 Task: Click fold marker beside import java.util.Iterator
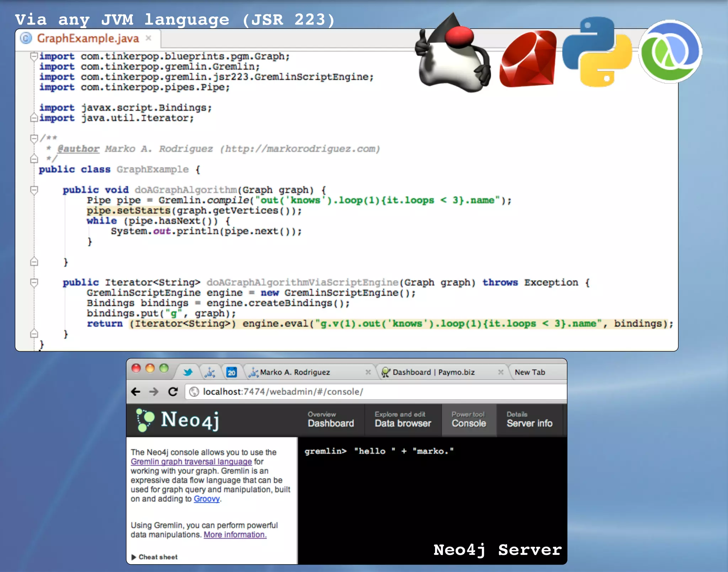click(34, 118)
